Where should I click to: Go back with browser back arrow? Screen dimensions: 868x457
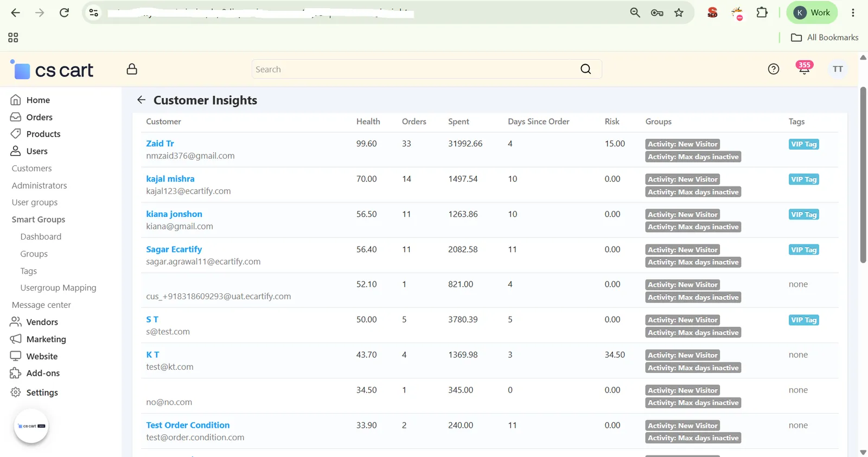pyautogui.click(x=15, y=12)
